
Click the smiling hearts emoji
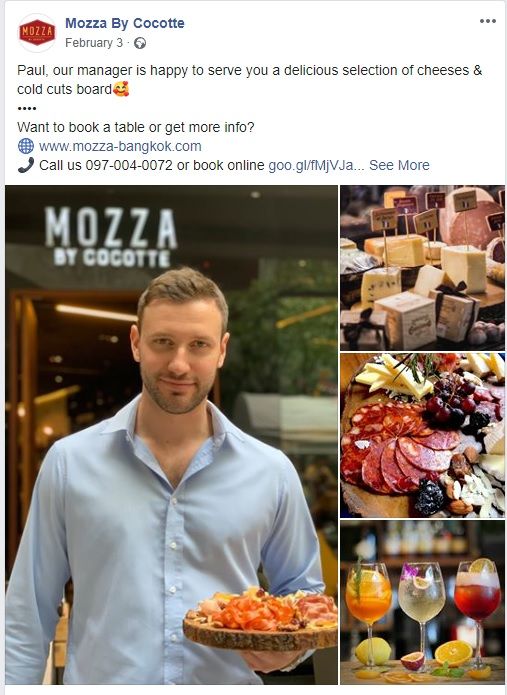tap(121, 89)
